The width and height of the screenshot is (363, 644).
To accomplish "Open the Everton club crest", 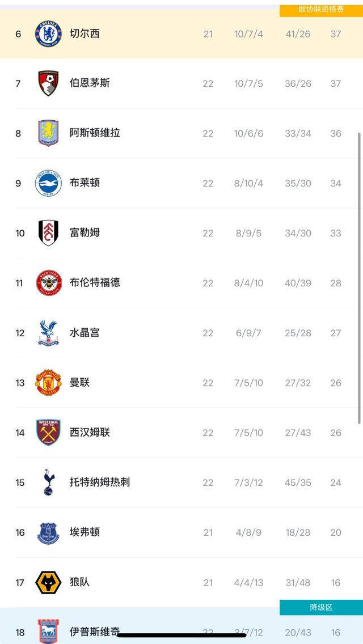I will coord(49,533).
